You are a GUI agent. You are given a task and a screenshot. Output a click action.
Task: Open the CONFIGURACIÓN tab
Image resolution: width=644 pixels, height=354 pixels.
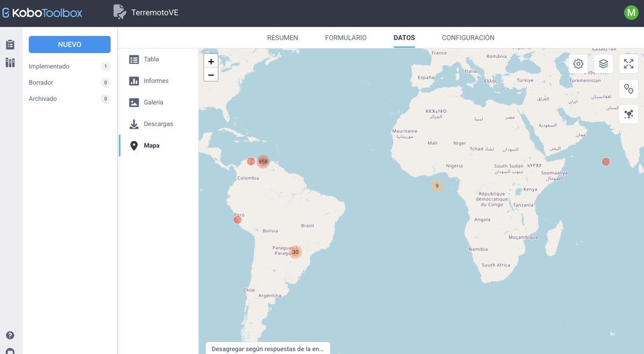click(x=468, y=38)
